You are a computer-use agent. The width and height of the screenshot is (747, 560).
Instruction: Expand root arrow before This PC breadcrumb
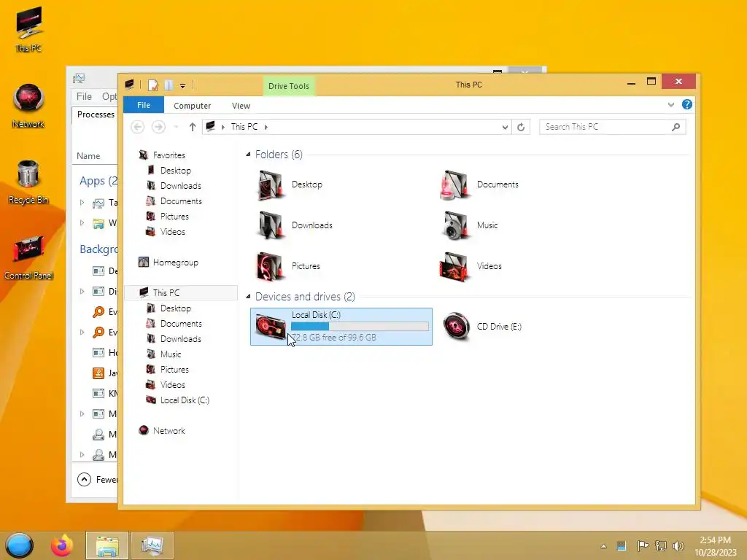click(x=223, y=127)
